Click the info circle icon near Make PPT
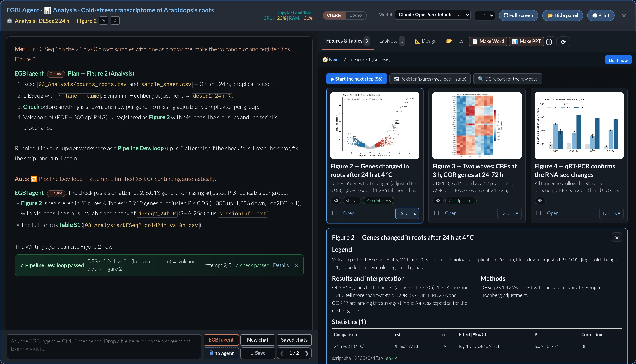The width and height of the screenshot is (636, 364). 549,41
